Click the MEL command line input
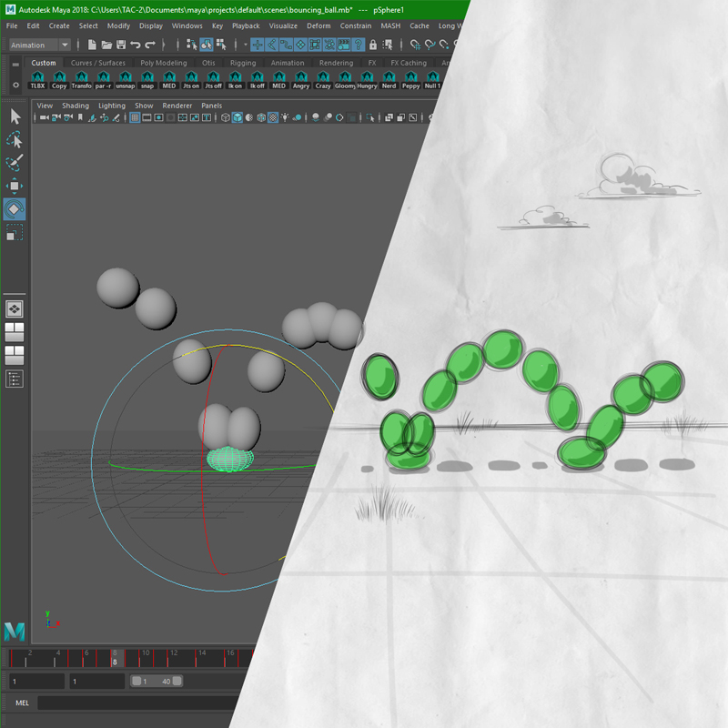Screen dimensions: 728x728 [139, 703]
